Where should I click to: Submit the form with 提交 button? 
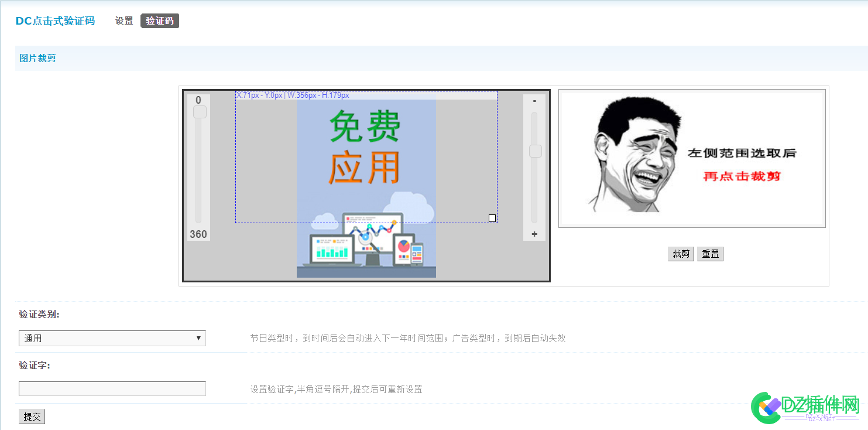click(x=32, y=417)
